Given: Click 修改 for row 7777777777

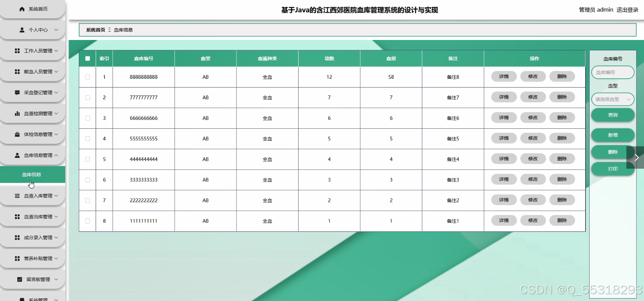Looking at the screenshot, I should point(533,97).
